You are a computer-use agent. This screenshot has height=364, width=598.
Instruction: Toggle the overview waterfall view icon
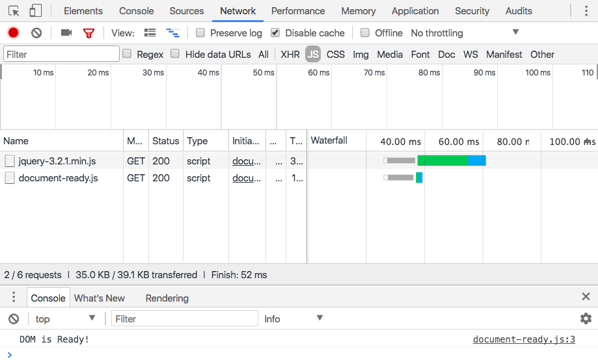pos(173,33)
